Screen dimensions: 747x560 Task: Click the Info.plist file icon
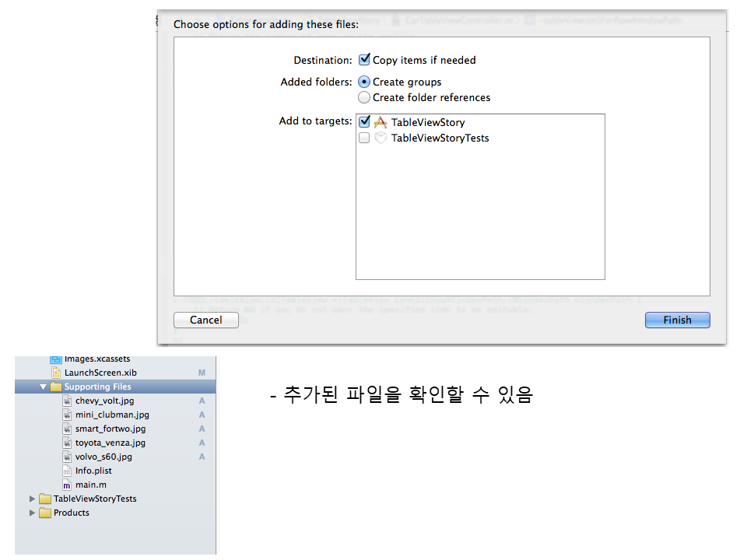tap(67, 471)
